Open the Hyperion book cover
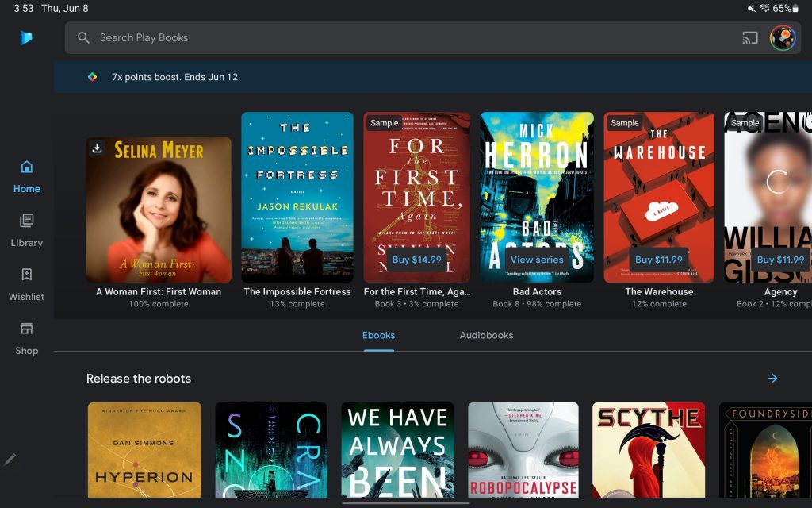This screenshot has width=812, height=508. tap(144, 450)
